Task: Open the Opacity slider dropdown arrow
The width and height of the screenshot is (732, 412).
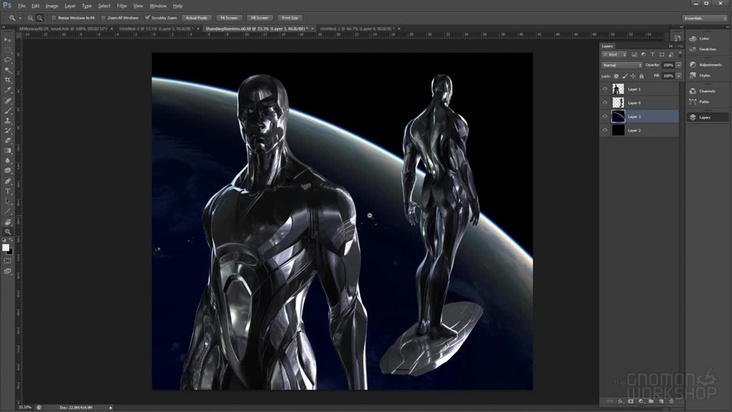Action: pos(679,65)
